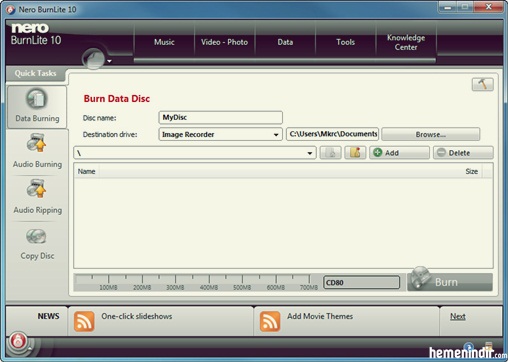This screenshot has width=508, height=362.
Task: Create a new folder with folder icon
Action: coord(355,153)
